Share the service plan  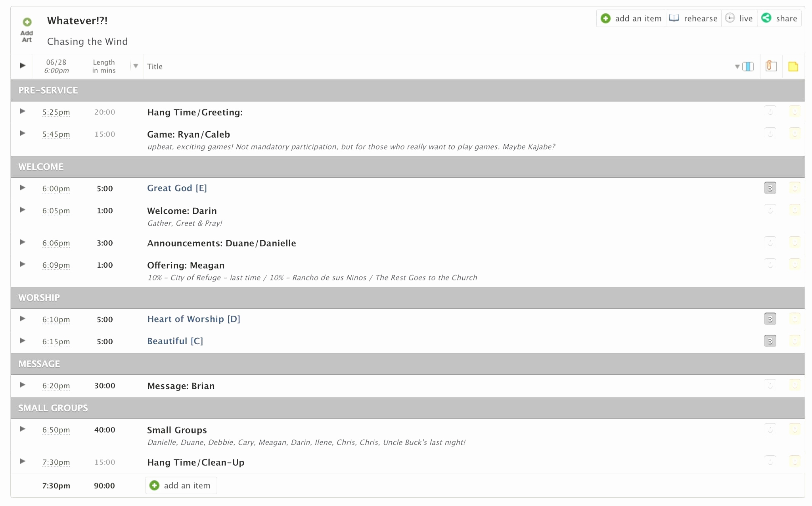click(x=779, y=19)
